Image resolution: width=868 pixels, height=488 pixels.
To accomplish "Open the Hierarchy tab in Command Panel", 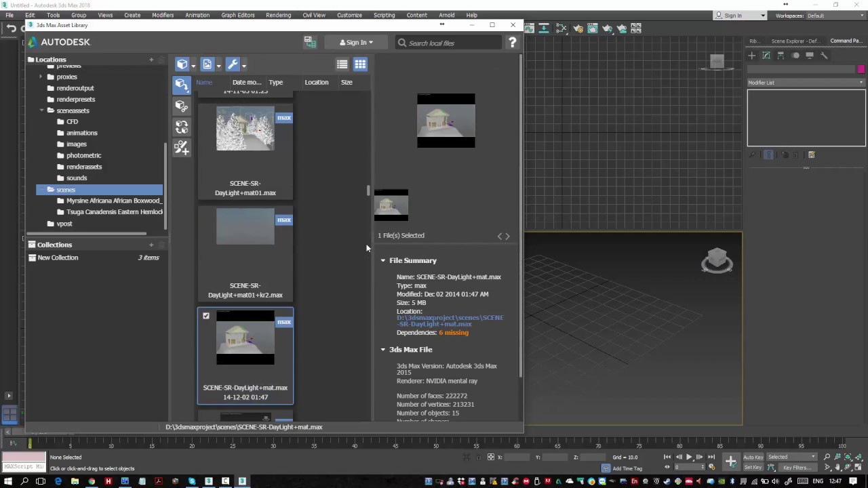I will 781,56.
